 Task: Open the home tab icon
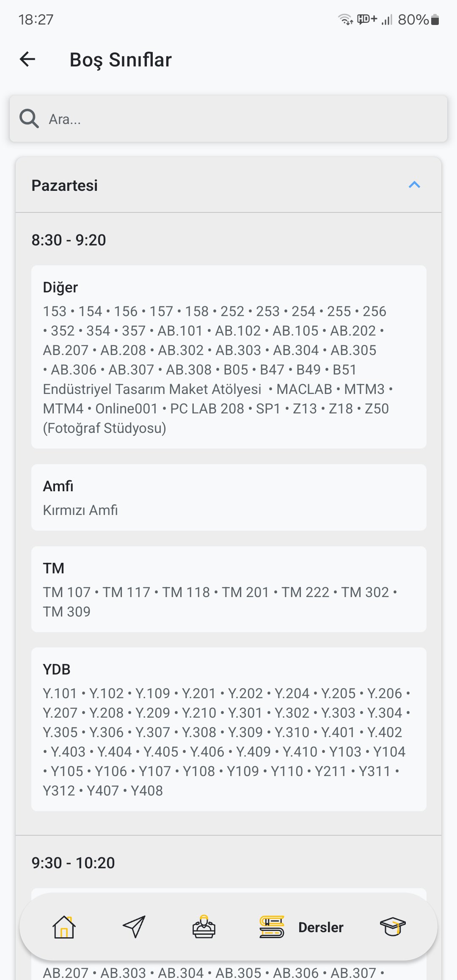[x=64, y=927]
